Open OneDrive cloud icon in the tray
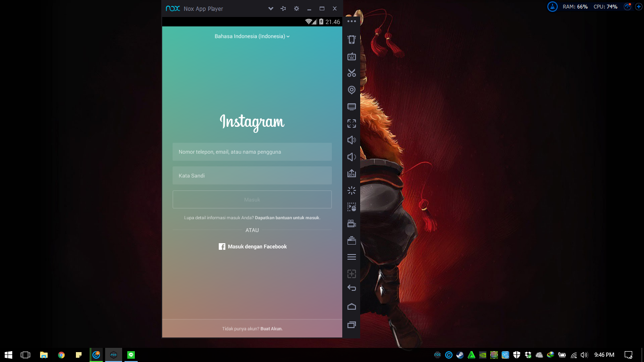The height and width of the screenshot is (362, 644). tap(539, 355)
